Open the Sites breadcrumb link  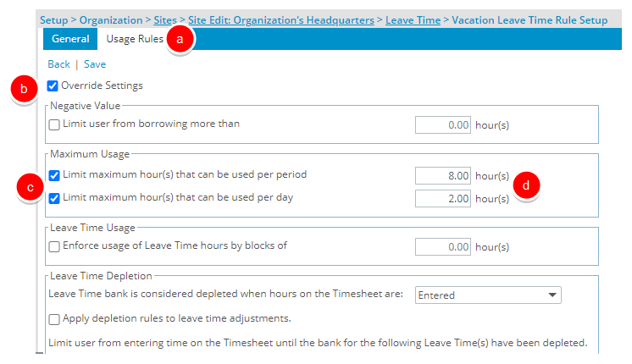(x=166, y=19)
